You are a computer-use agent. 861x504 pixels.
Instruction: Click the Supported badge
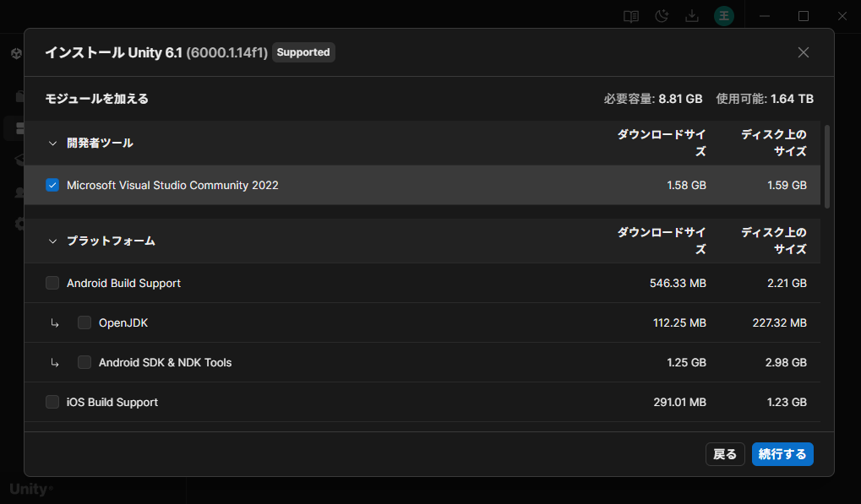tap(303, 52)
